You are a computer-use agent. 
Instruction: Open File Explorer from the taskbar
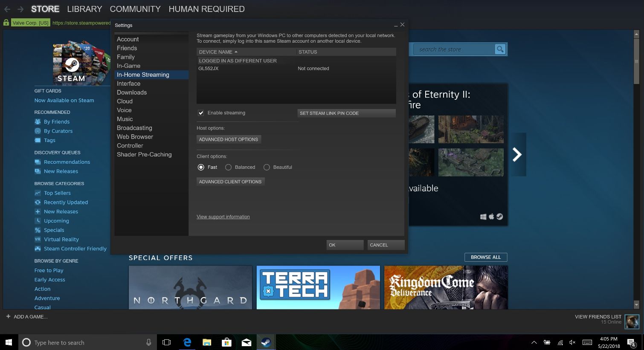coord(207,342)
